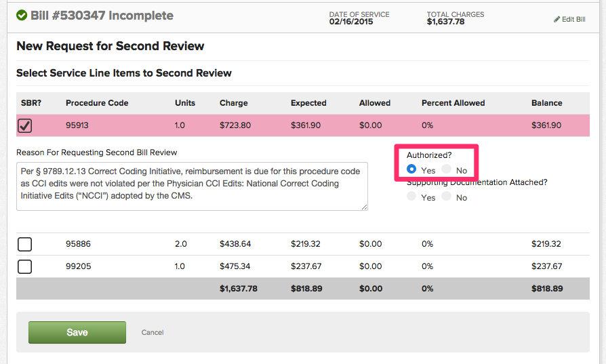Select No for Supporting Documentation Attached
The width and height of the screenshot is (606, 364).
(x=447, y=197)
